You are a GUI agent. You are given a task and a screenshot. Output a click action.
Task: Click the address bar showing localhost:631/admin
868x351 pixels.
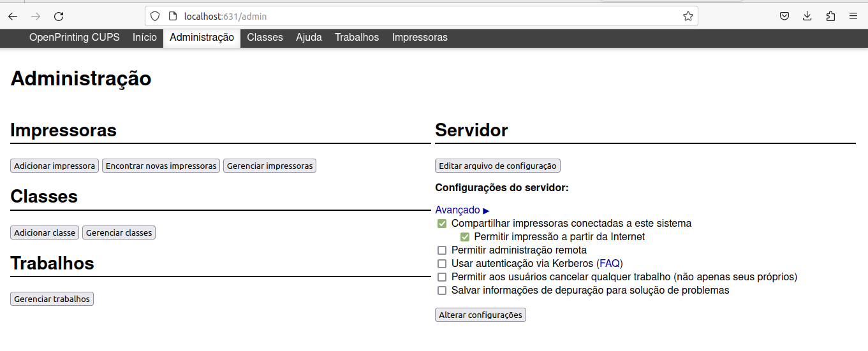(415, 17)
